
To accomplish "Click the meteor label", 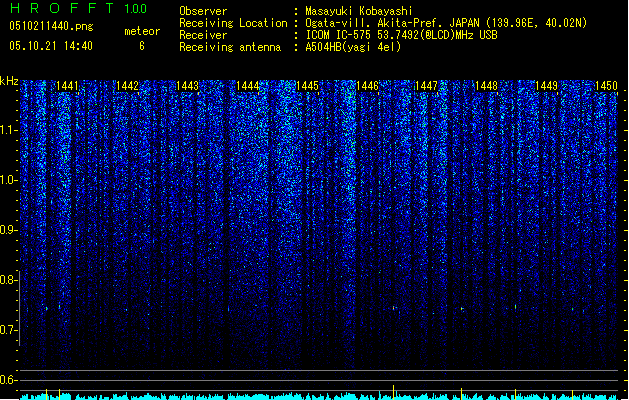I will [x=142, y=31].
